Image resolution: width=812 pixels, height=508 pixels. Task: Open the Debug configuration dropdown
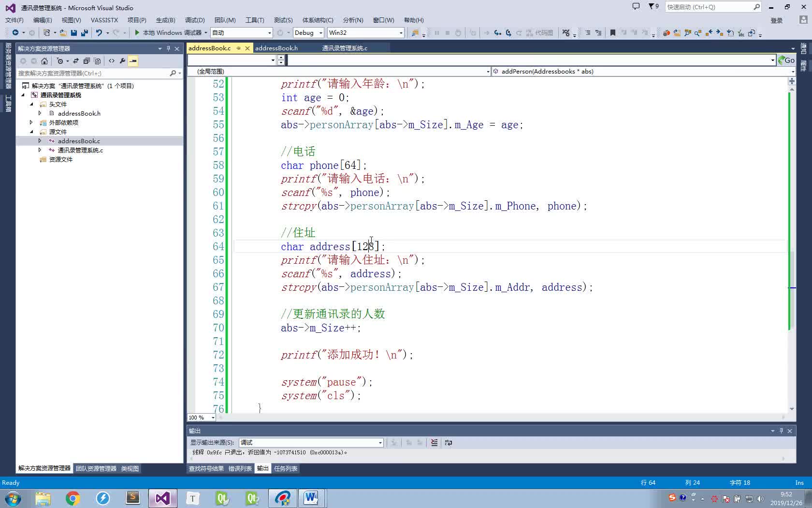coord(308,32)
